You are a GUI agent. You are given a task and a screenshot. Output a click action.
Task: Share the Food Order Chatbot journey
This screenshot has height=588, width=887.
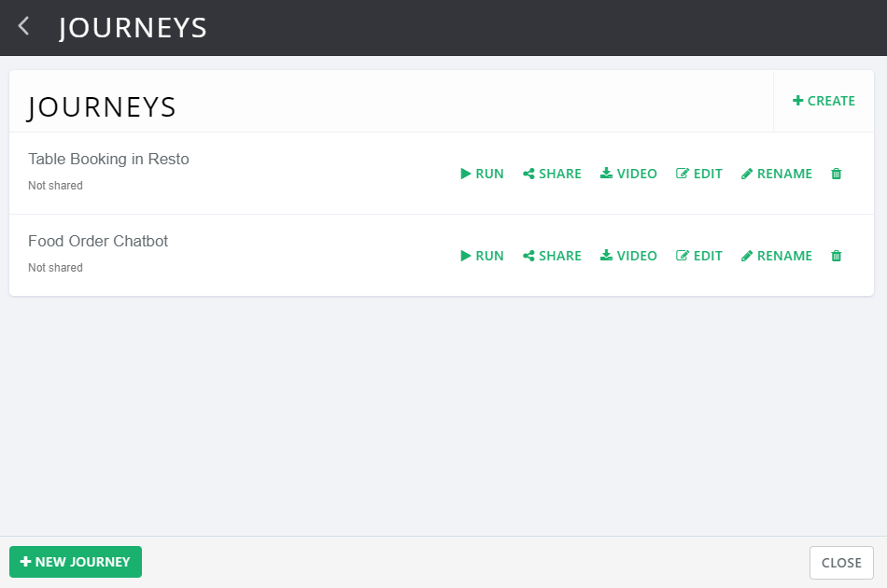click(x=552, y=256)
